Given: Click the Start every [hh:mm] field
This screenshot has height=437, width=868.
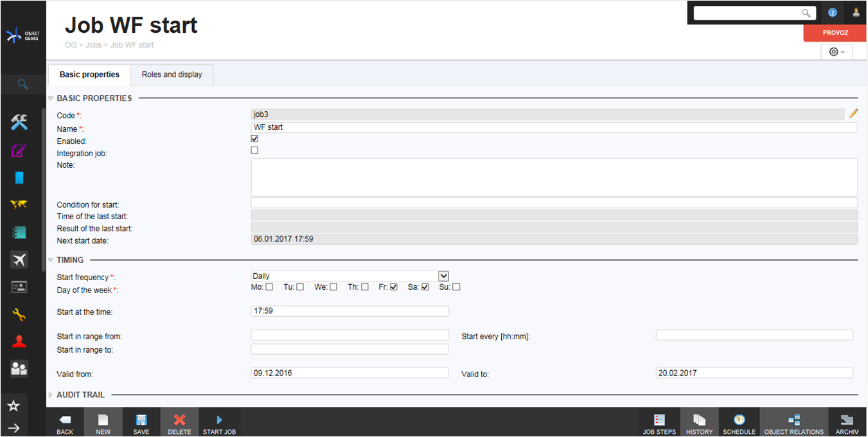Looking at the screenshot, I should [x=754, y=335].
